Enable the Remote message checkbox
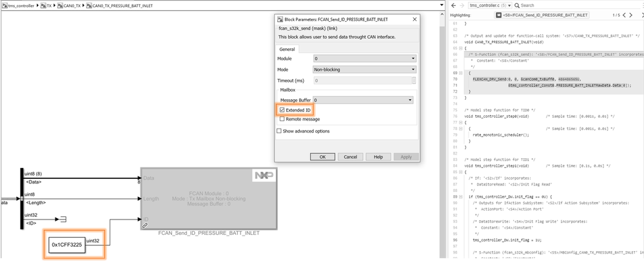 [x=282, y=119]
